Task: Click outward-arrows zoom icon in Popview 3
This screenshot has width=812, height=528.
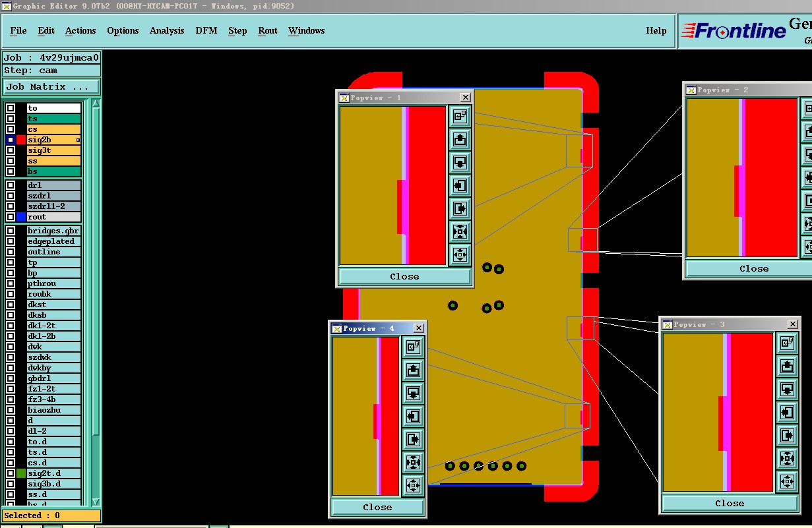Action: click(x=787, y=481)
